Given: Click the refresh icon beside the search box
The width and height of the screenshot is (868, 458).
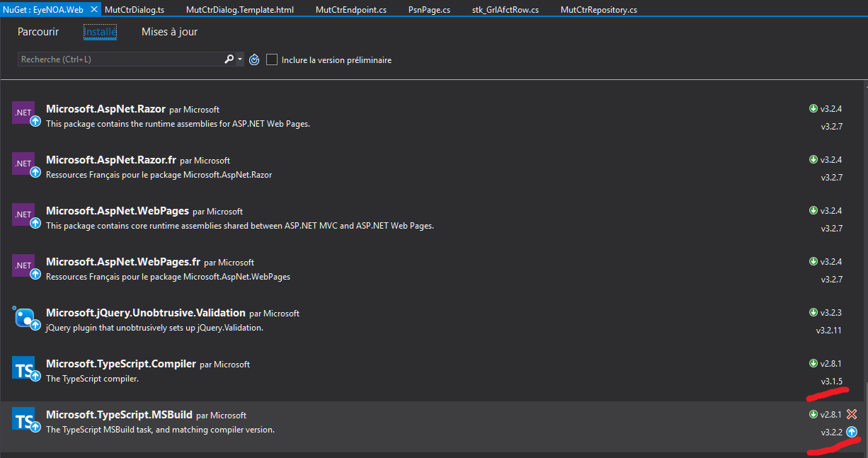Looking at the screenshot, I should (x=254, y=59).
